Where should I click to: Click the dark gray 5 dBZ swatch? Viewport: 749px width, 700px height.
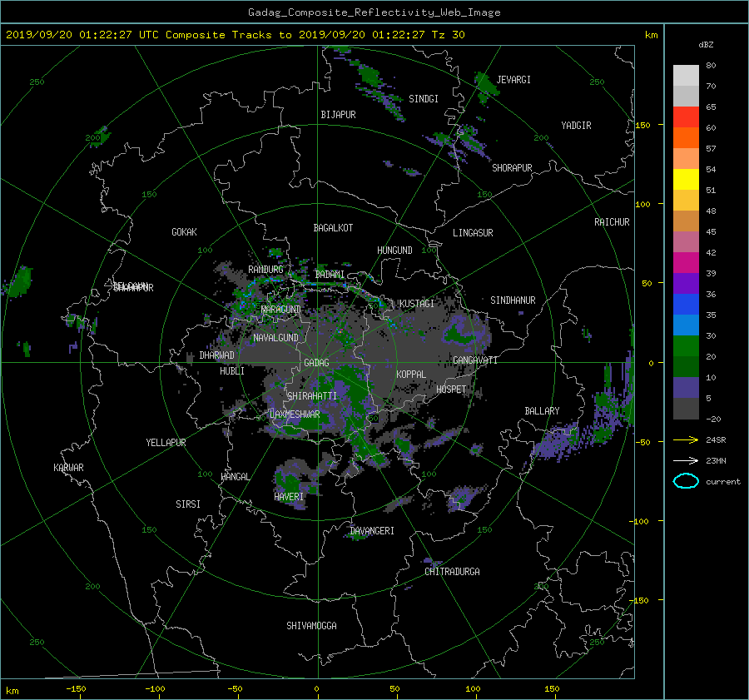click(686, 409)
